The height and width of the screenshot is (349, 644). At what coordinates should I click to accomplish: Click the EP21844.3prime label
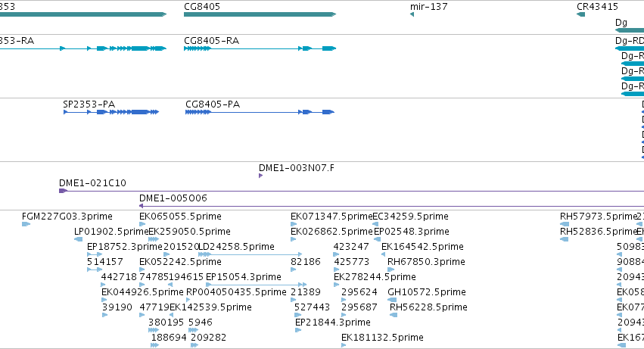pos(333,323)
